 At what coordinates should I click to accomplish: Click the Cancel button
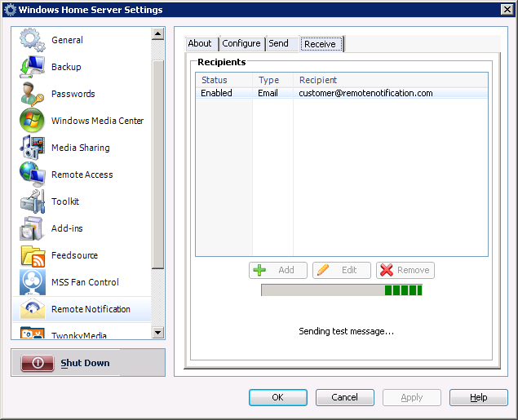(x=344, y=397)
